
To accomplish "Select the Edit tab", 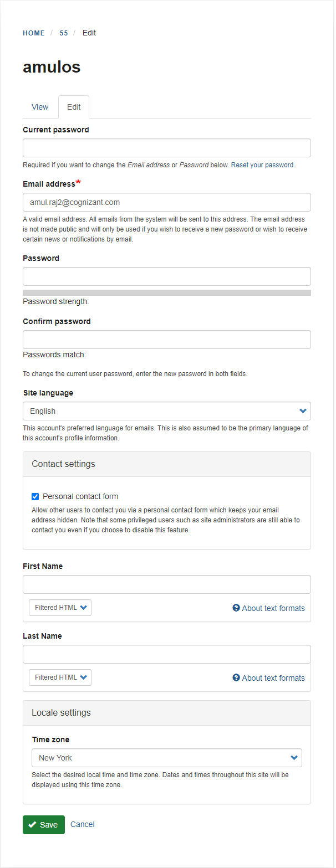I will [74, 107].
